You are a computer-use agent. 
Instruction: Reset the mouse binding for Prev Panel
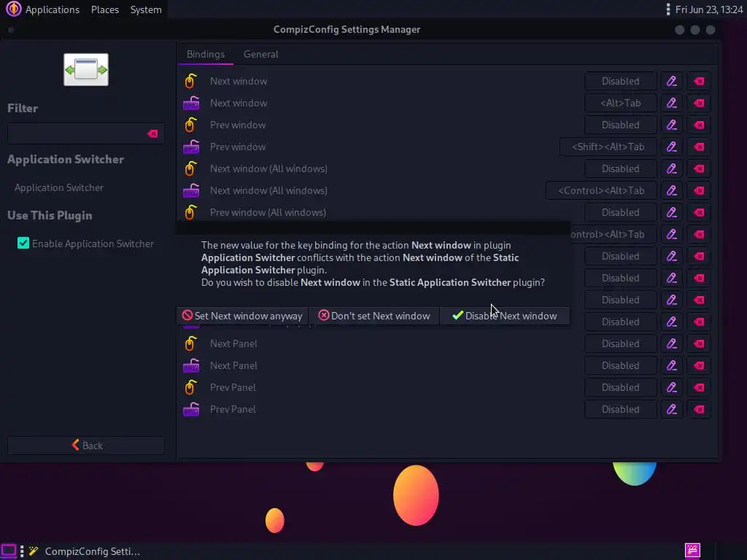click(699, 387)
